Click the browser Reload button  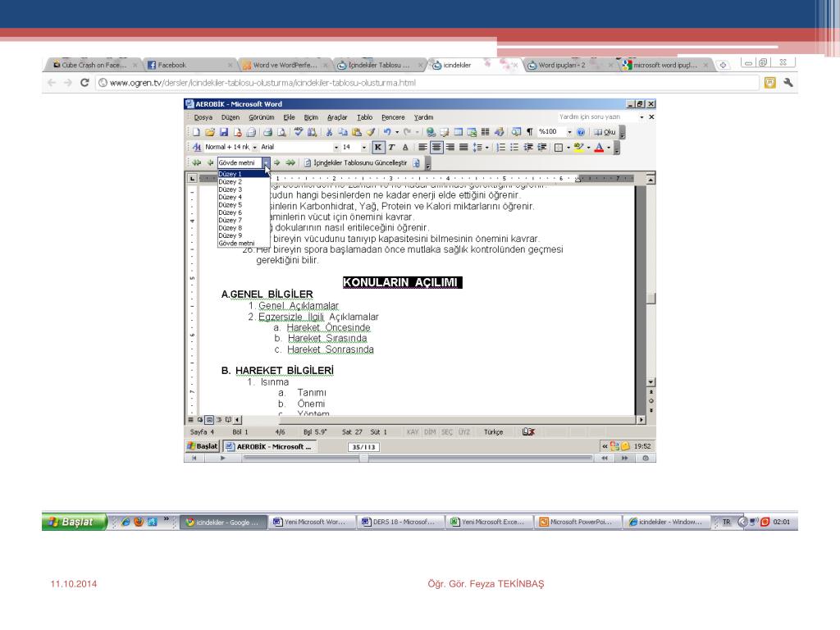pyautogui.click(x=84, y=83)
